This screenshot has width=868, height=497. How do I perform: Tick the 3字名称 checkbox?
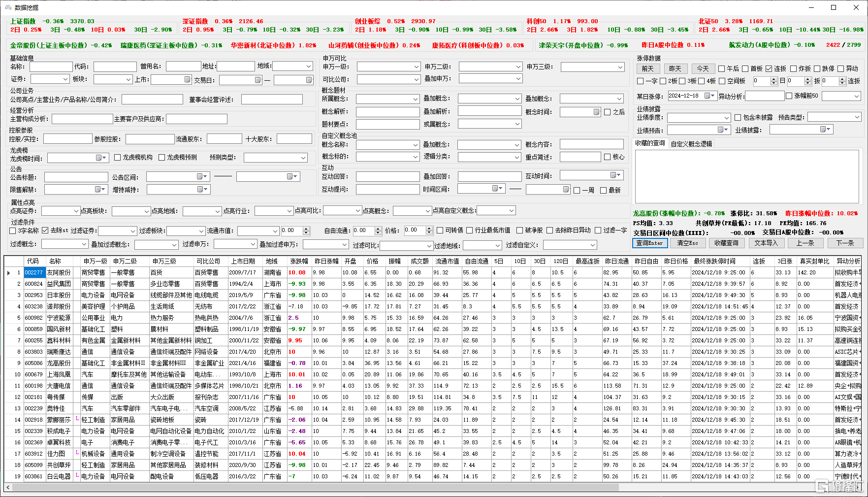coord(13,231)
